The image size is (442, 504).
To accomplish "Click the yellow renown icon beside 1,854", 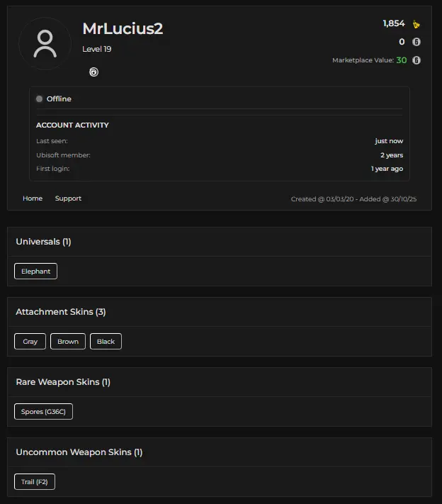I will click(416, 24).
